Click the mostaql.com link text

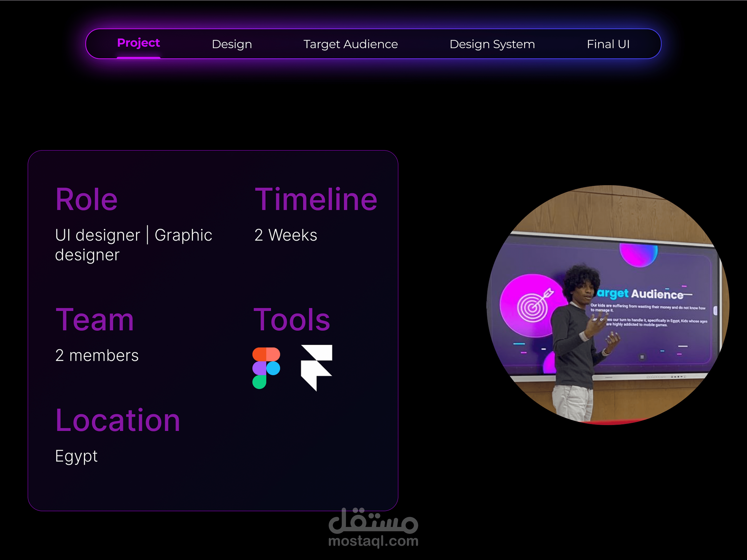click(x=373, y=541)
